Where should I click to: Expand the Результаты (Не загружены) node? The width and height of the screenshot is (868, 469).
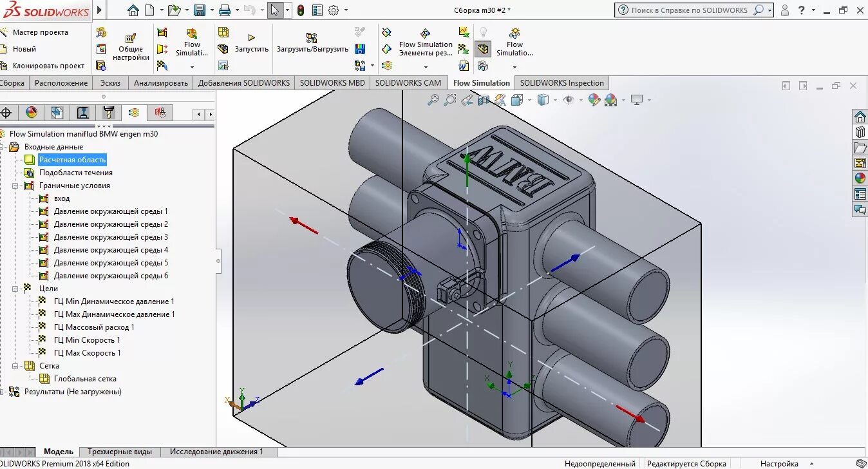point(1,392)
